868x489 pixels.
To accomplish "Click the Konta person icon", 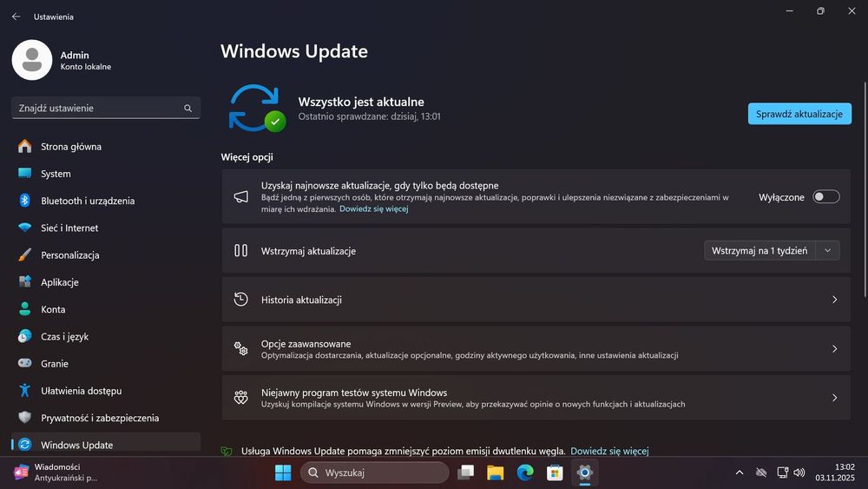I will [x=24, y=309].
